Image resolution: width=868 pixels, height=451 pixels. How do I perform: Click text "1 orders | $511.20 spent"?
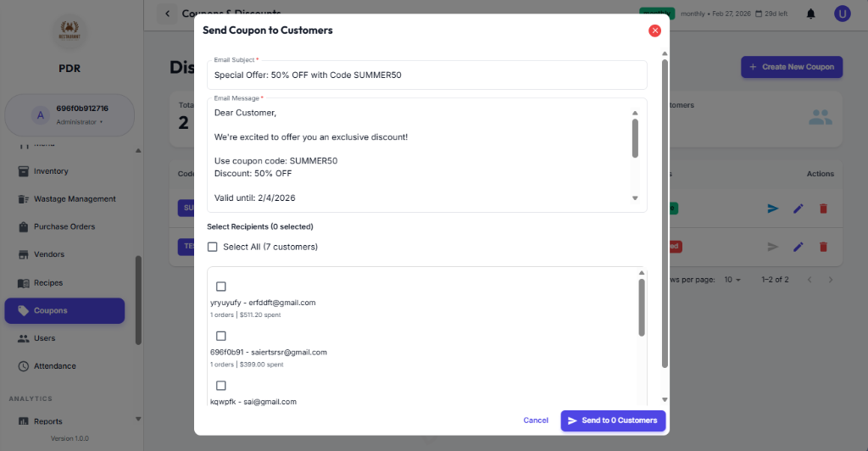(245, 315)
